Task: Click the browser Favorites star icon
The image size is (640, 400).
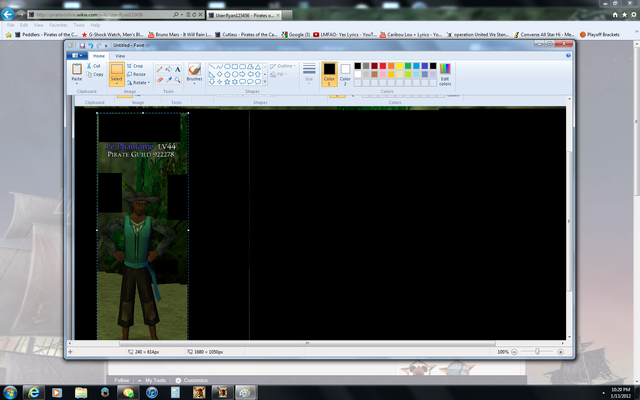Action: tap(624, 15)
